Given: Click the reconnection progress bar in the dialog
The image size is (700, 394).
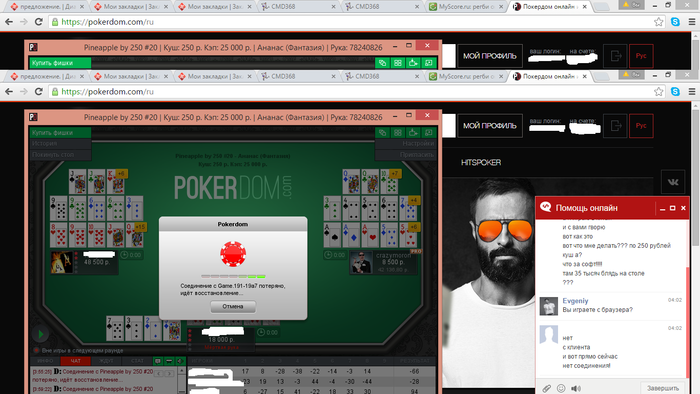Looking at the screenshot, I should point(233,276).
